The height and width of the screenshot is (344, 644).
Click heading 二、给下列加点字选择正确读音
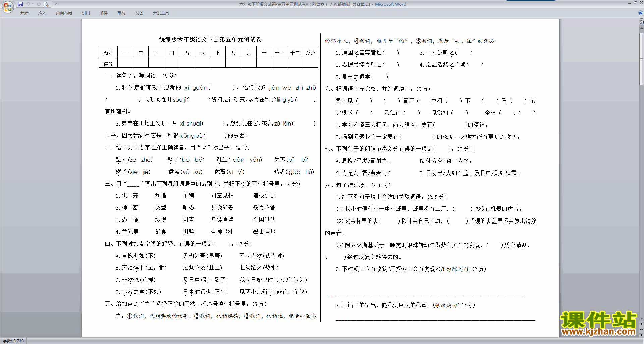177,148
